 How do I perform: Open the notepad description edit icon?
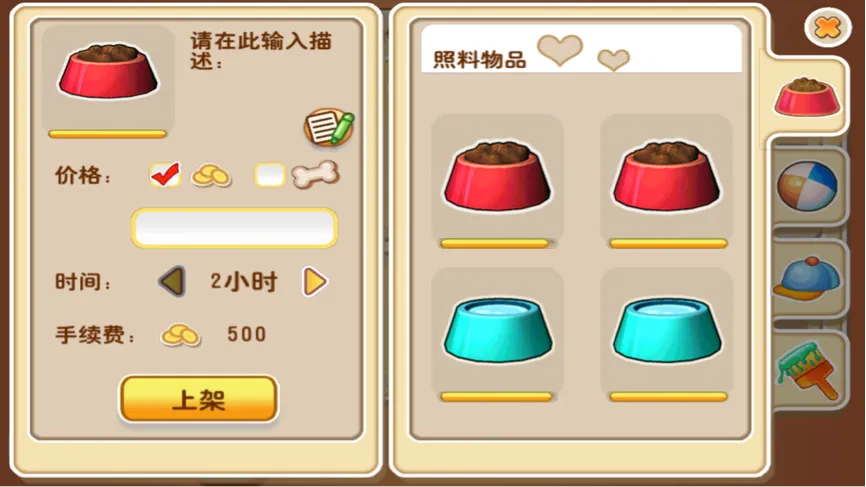[x=329, y=127]
